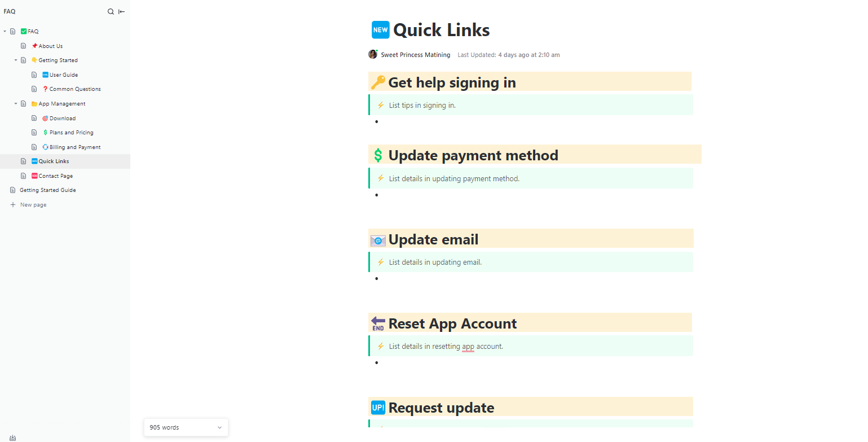This screenshot has width=868, height=442.
Task: Click the SOS icon beside Contact Page
Action: point(35,176)
